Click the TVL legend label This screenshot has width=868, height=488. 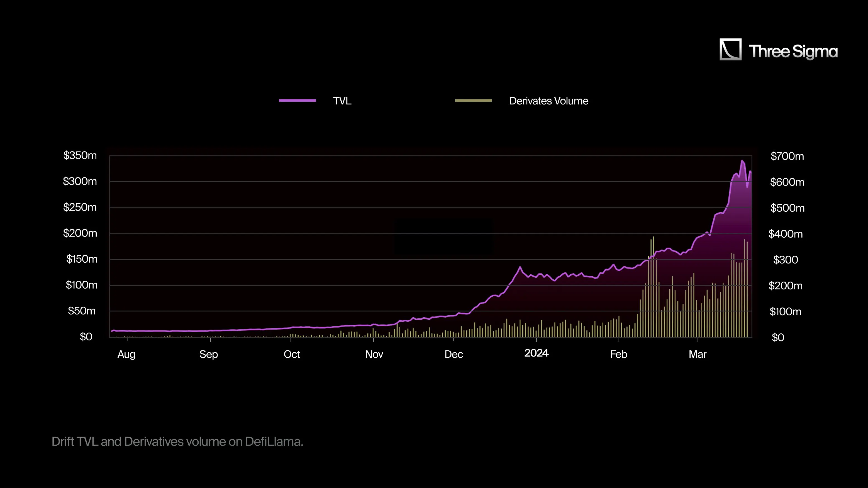pos(342,101)
